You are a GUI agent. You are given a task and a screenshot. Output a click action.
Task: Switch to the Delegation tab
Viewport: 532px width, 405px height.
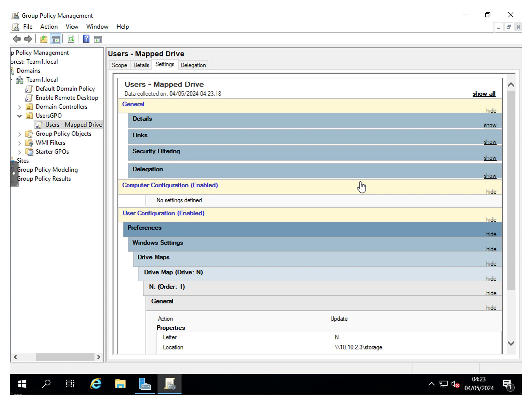pyautogui.click(x=193, y=65)
